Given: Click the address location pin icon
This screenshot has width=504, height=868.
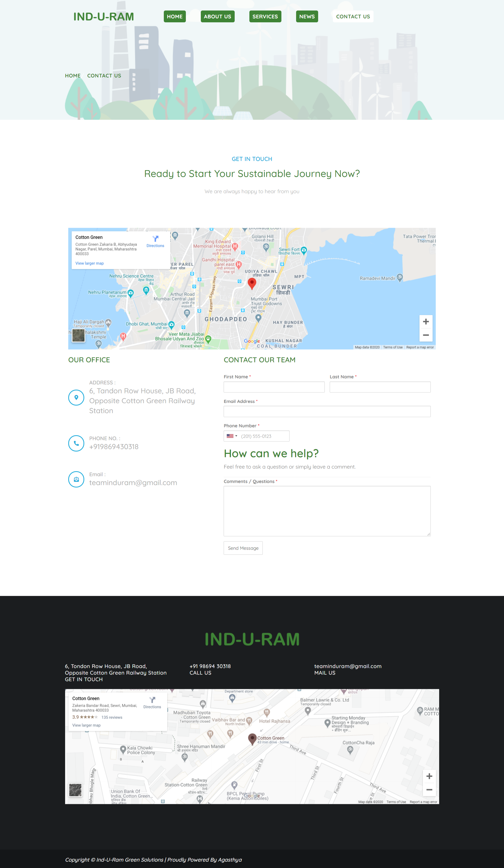Looking at the screenshot, I should click(76, 397).
